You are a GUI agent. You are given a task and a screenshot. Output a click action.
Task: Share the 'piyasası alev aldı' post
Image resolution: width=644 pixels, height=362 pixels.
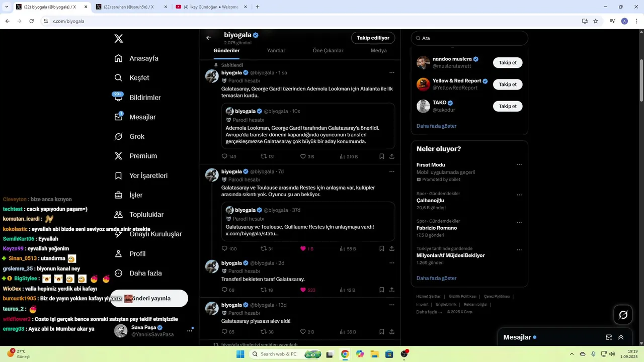coord(392,331)
